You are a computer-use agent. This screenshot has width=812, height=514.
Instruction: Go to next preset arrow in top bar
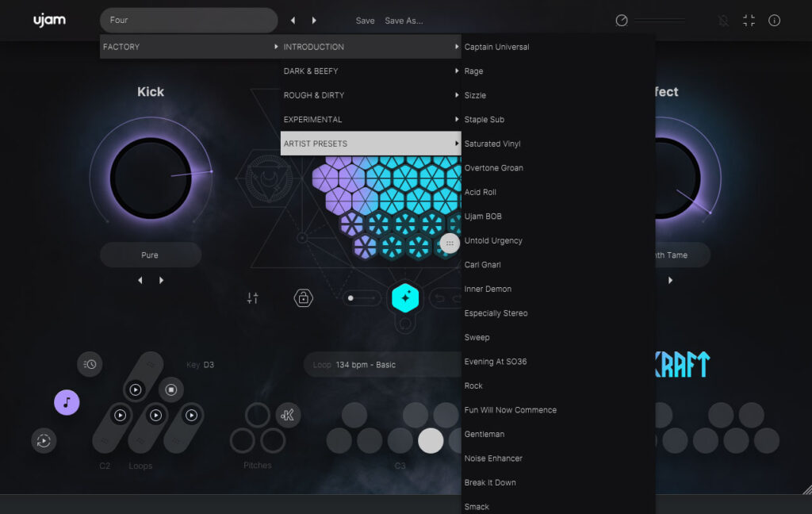(314, 20)
